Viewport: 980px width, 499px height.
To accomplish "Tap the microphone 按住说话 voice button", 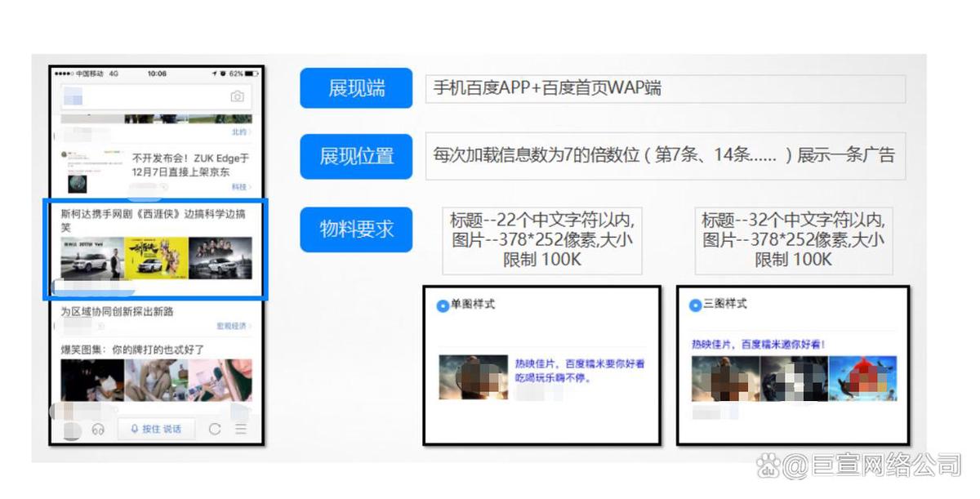I will pos(157,429).
